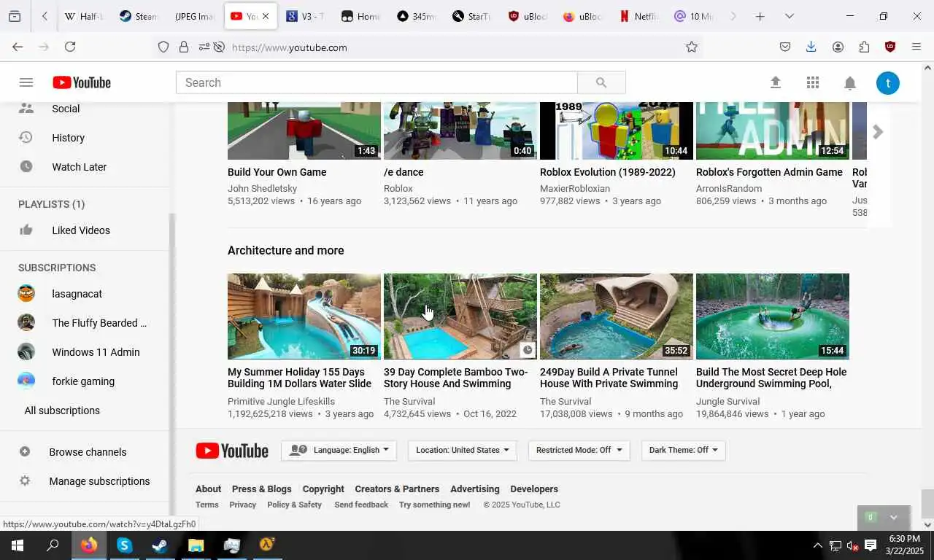
Task: Open the Firefox downloads arrow icon
Action: pyautogui.click(x=811, y=47)
